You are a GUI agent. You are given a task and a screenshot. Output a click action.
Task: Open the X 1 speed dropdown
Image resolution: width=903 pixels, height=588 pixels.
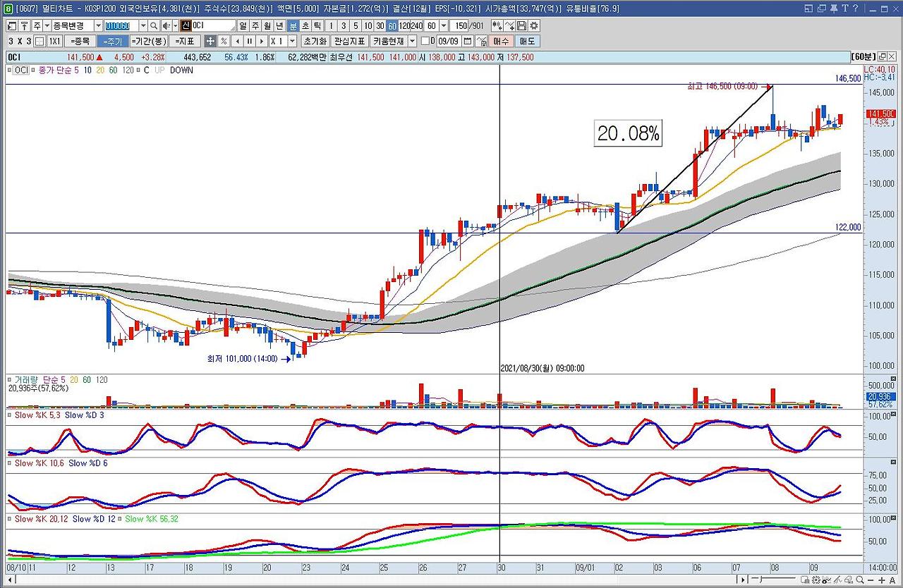(292, 42)
